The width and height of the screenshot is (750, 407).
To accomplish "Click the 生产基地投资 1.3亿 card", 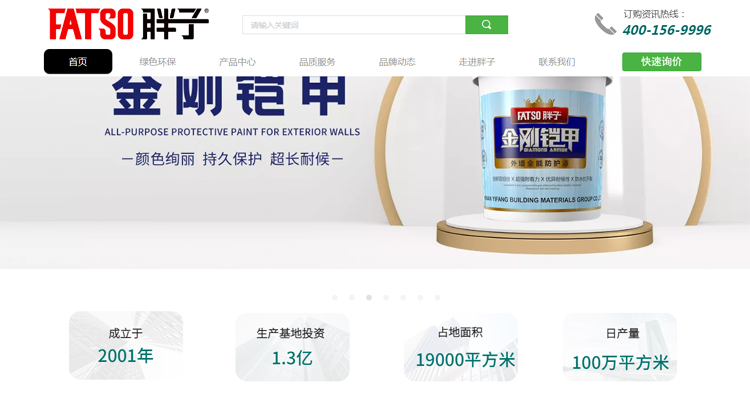I will [x=292, y=347].
